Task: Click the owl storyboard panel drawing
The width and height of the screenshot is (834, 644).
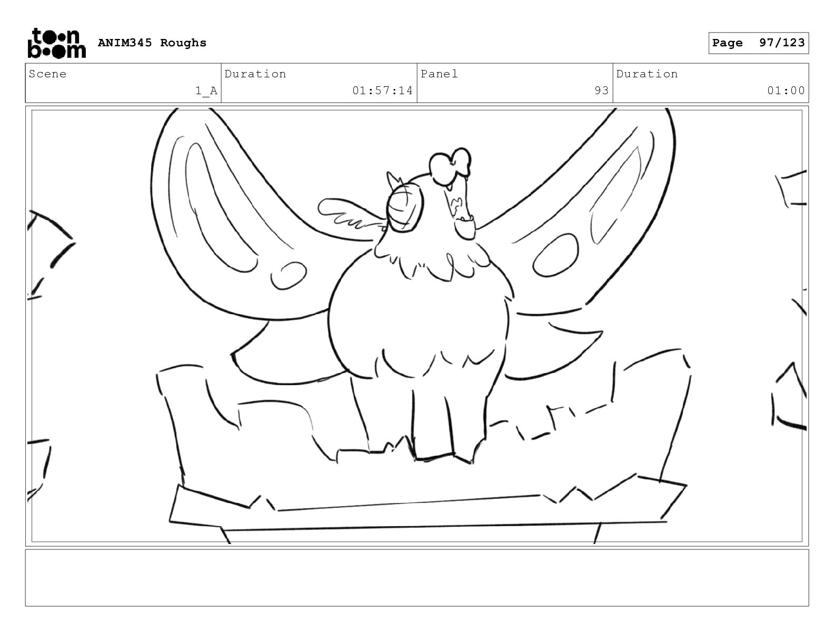Action: pos(417,326)
